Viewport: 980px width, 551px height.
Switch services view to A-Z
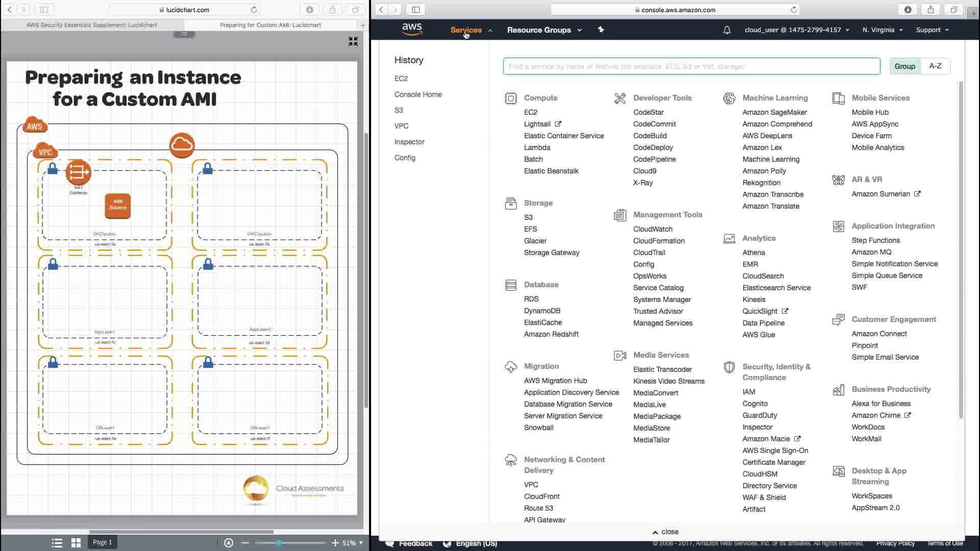(x=935, y=66)
